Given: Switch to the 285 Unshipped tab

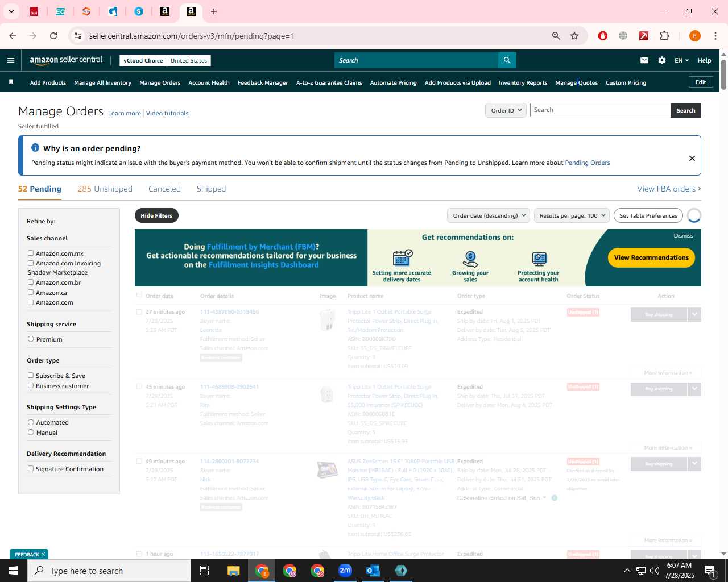Looking at the screenshot, I should (105, 189).
